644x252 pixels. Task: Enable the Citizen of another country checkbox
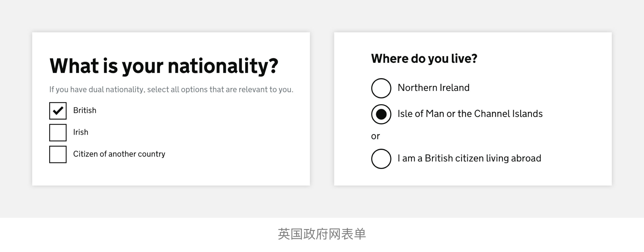58,154
